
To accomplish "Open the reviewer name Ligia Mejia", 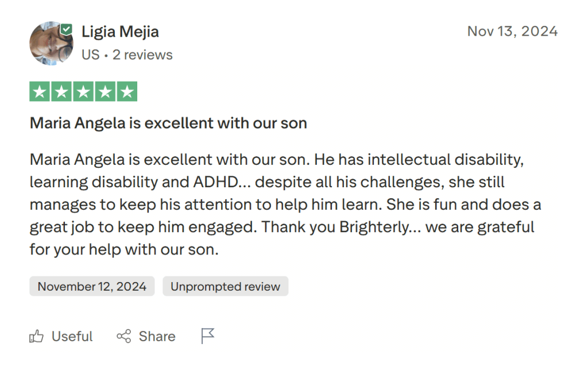I will [x=120, y=32].
